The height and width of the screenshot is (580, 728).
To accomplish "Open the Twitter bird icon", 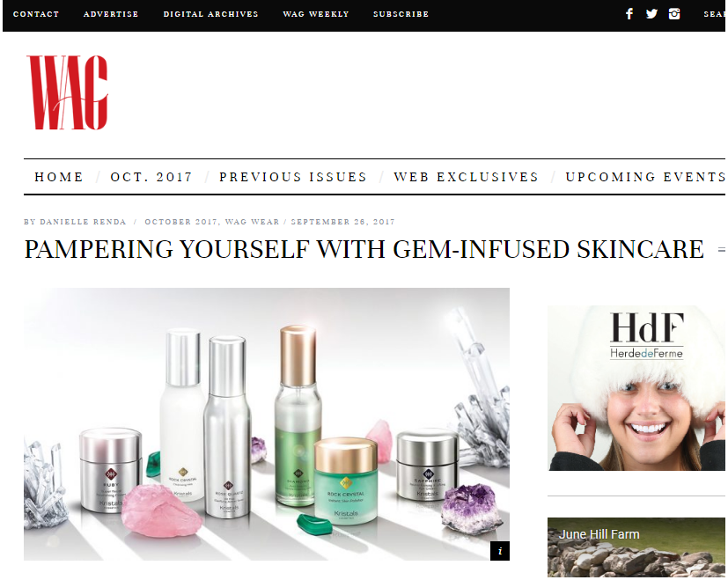I will pos(651,14).
